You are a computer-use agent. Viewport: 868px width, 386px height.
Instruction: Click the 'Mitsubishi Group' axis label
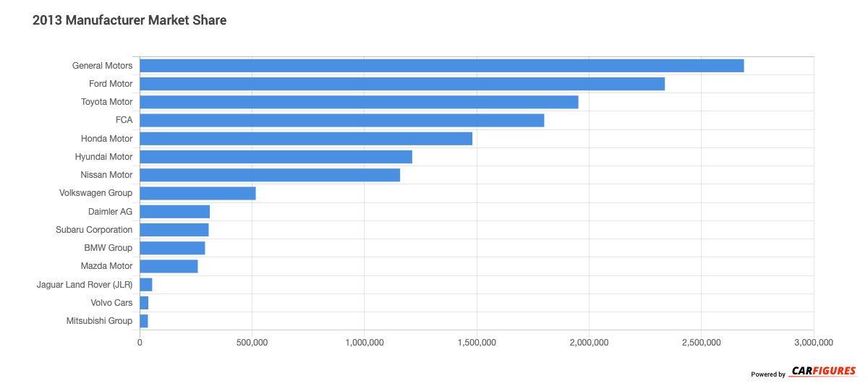click(99, 321)
